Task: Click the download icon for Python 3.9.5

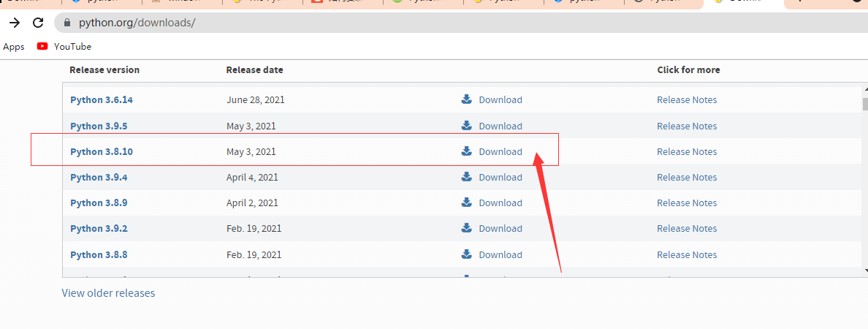Action: 467,125
